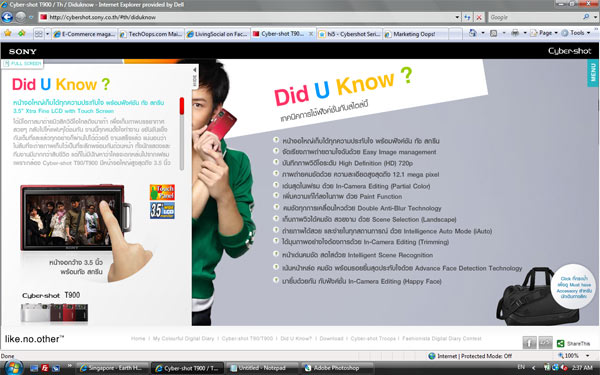
Task: Click the Google search box
Action: (x=535, y=17)
